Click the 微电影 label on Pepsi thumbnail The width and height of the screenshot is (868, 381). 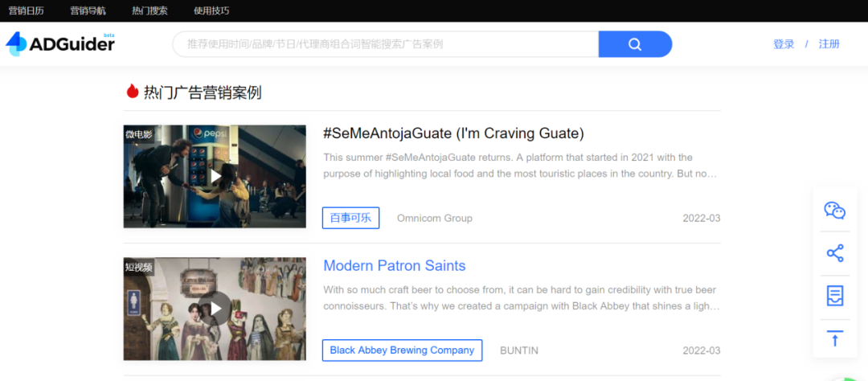[138, 134]
